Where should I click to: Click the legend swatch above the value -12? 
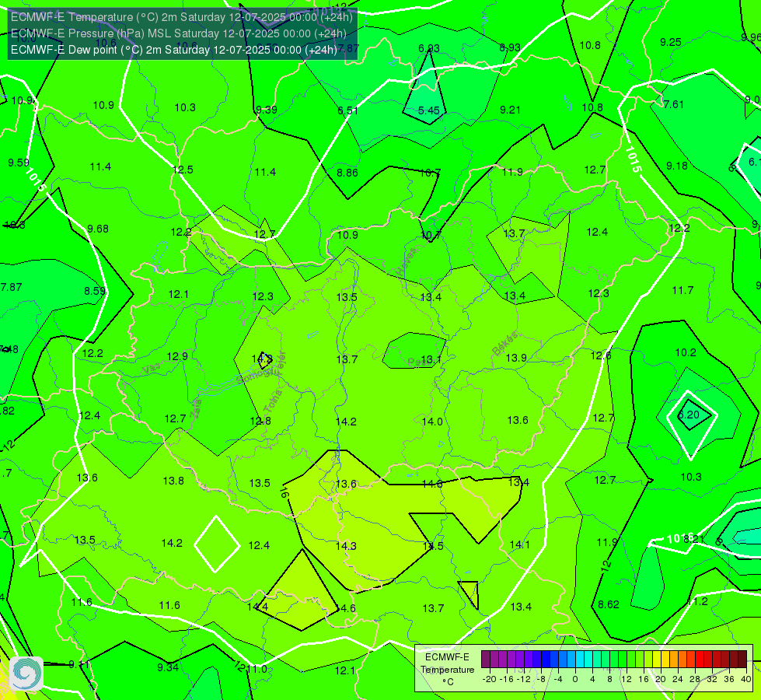[x=519, y=660]
